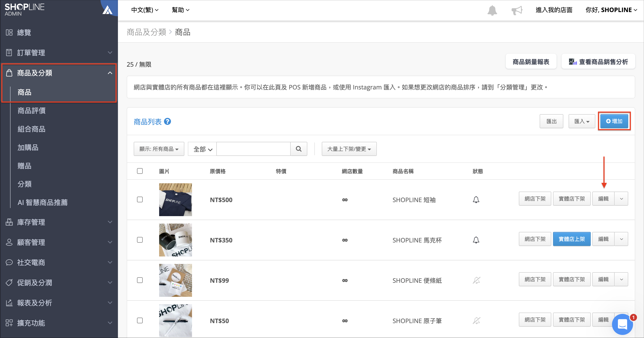Click 實體店下架 for SHOPLINE 原子筆

pos(572,320)
